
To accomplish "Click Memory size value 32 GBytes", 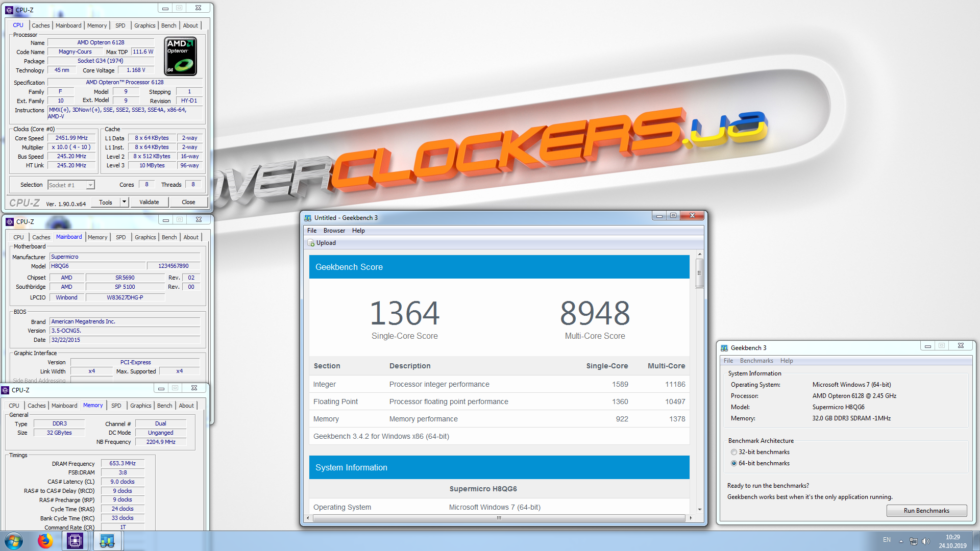I will (59, 433).
